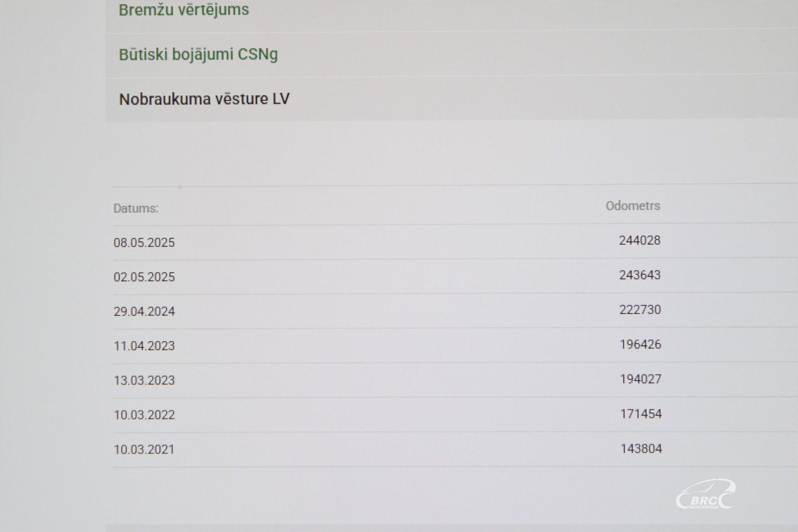The image size is (798, 532).
Task: Select the date 13.03.2023
Action: tap(144, 380)
